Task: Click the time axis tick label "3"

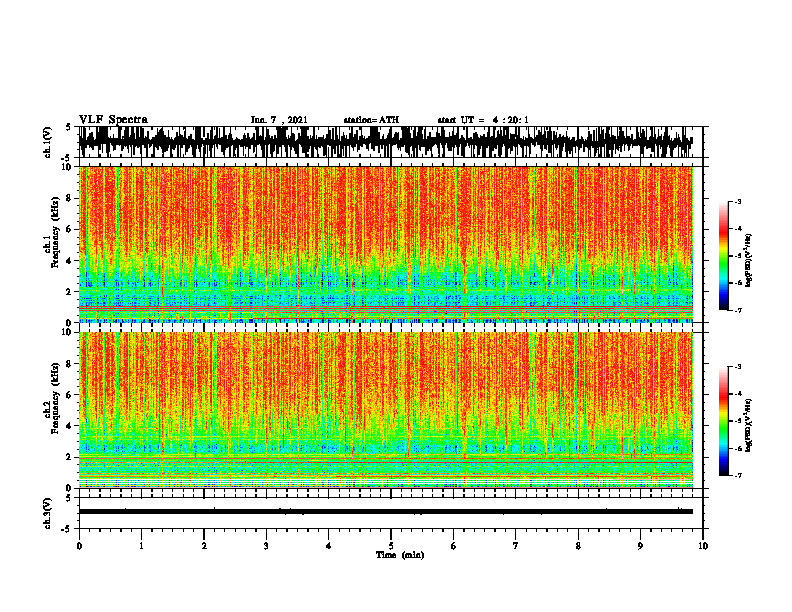Action: (266, 546)
